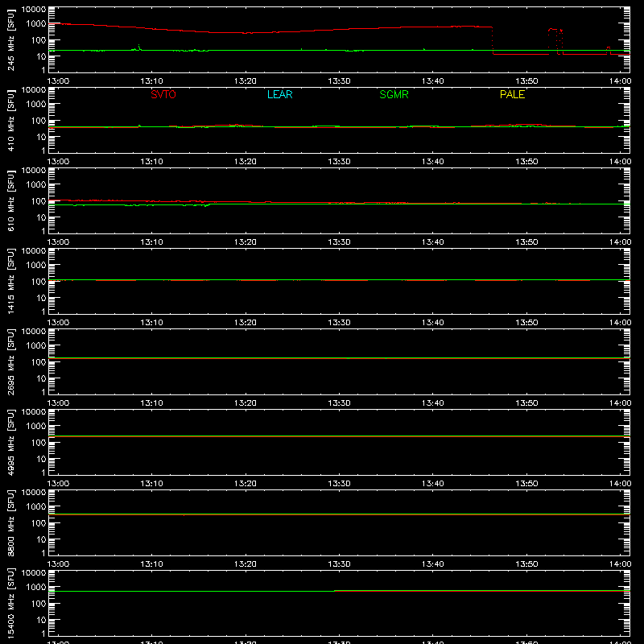Click 13:50 time label under 1415 MHz panel
Image resolution: width=644 pixels, height=644 pixels.
pos(526,323)
